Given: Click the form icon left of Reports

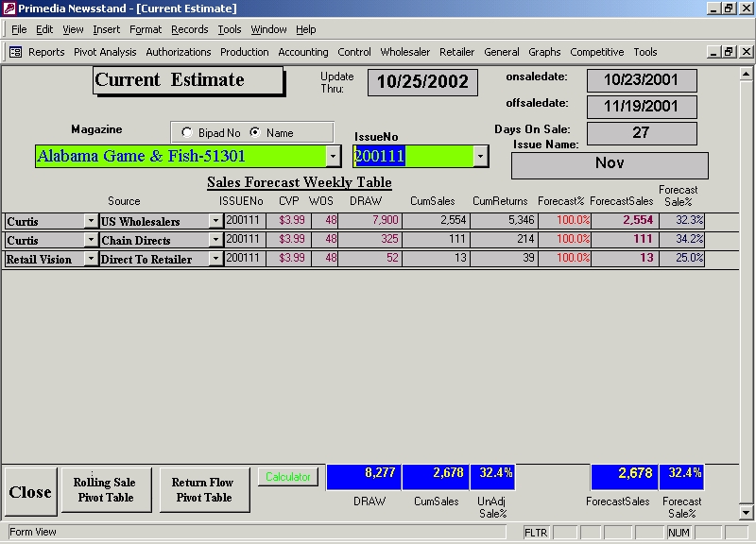Looking at the screenshot, I should 15,52.
